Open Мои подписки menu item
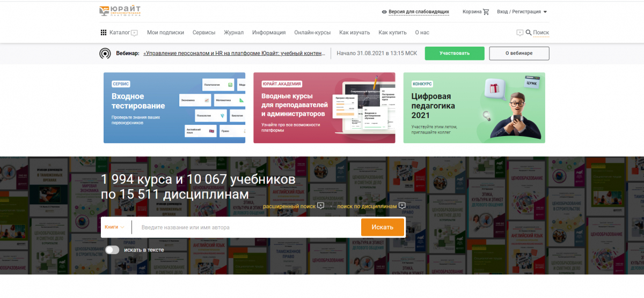 165,33
